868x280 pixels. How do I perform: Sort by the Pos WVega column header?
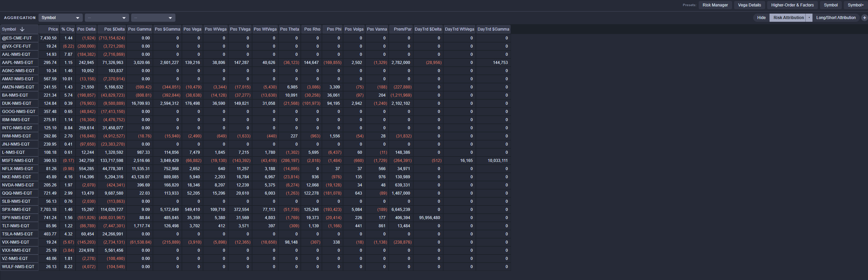point(216,29)
